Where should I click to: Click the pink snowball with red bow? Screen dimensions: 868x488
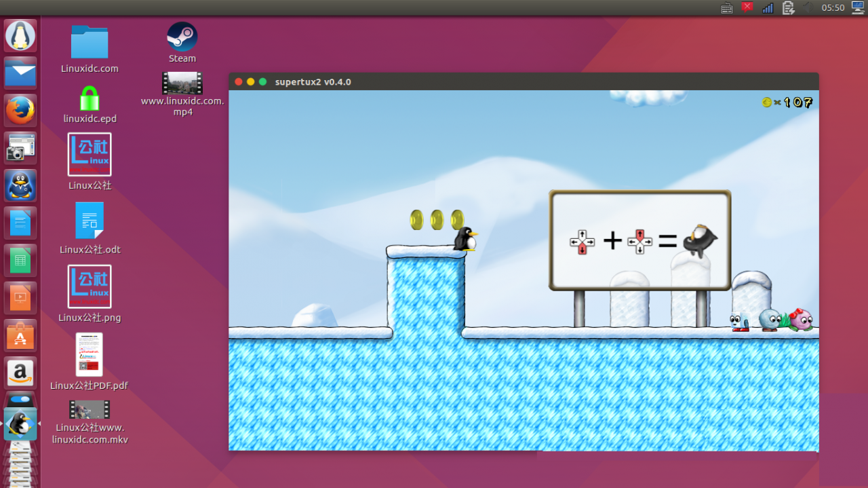[x=801, y=319]
